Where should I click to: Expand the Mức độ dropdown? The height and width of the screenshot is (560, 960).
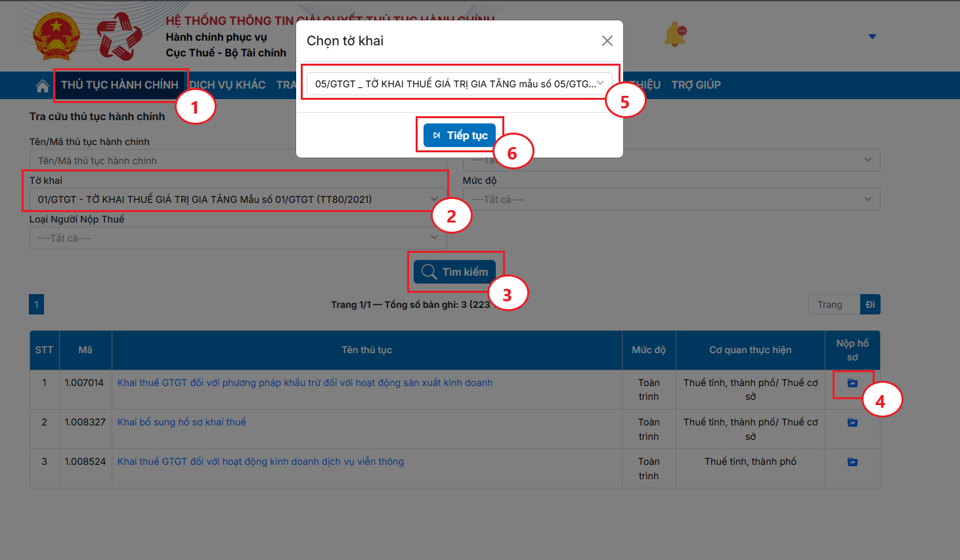(x=671, y=200)
